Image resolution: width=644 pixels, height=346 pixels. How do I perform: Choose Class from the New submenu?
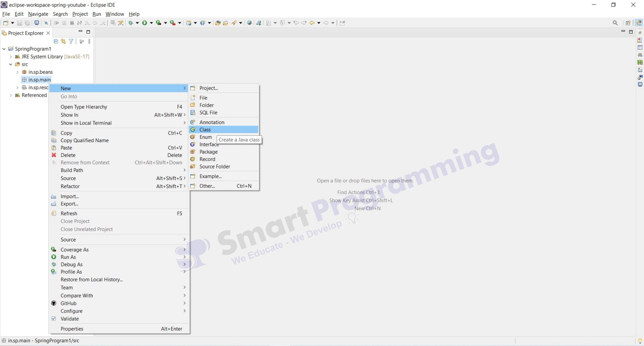pos(205,130)
